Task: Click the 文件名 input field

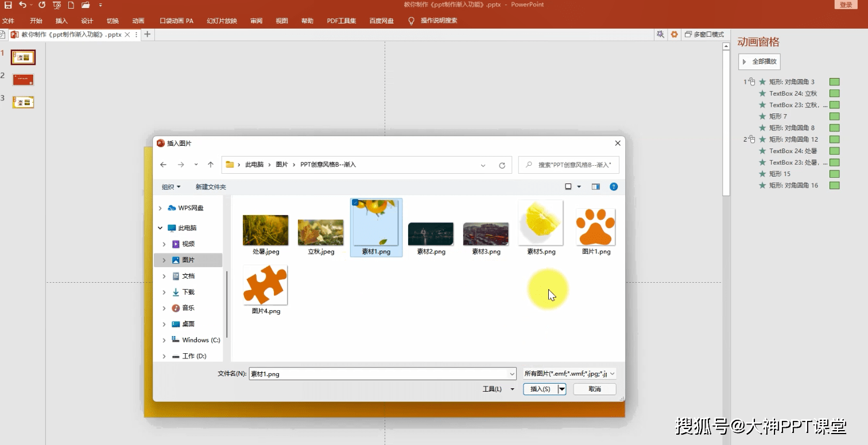Action: coord(382,374)
